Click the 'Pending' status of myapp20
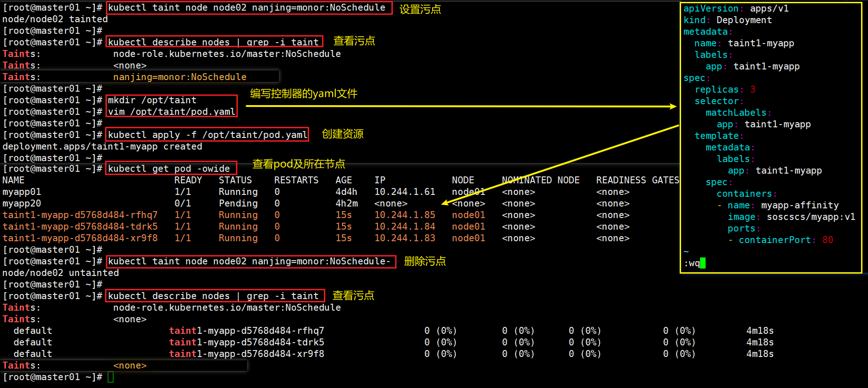This screenshot has width=868, height=388. 238,203
